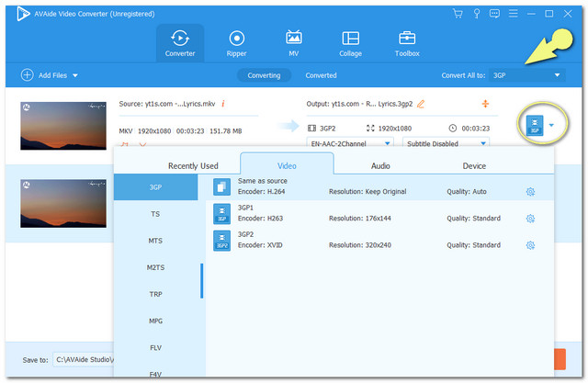The image size is (588, 383).
Task: Open the Toolbox module
Action: 407,43
